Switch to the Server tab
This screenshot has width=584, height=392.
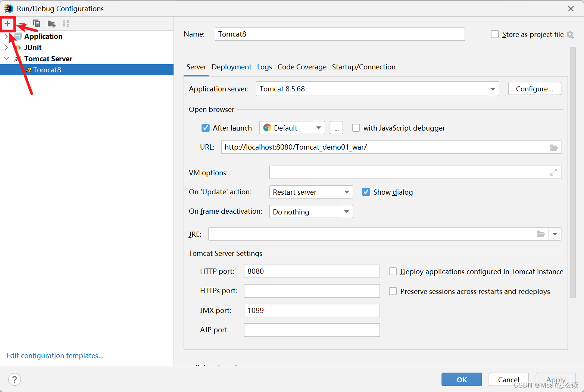[x=196, y=67]
